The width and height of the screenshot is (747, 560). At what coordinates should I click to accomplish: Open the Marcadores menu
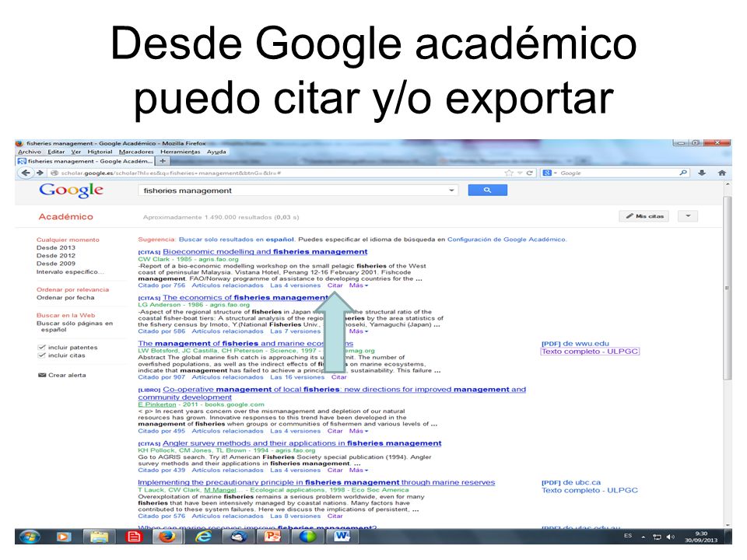point(136,152)
